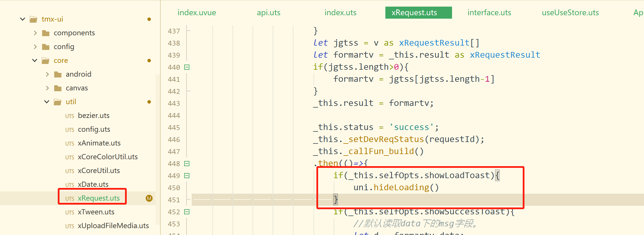The width and height of the screenshot is (644, 235).
Task: Click line number 445 in the gutter
Action: click(174, 127)
